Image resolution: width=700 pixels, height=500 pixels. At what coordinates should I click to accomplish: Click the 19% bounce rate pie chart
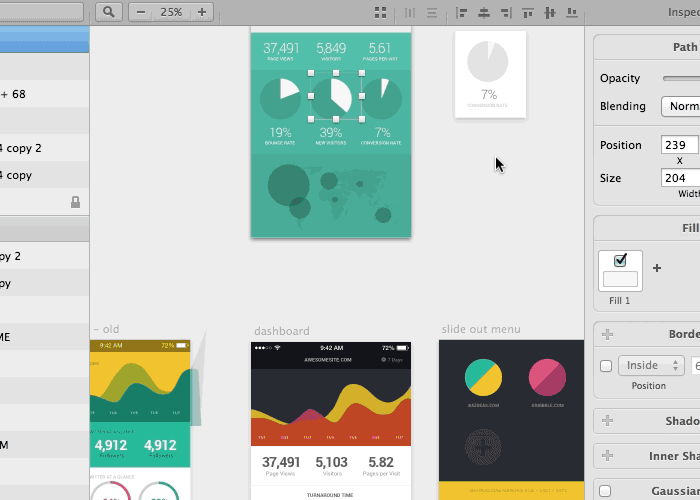[280, 98]
